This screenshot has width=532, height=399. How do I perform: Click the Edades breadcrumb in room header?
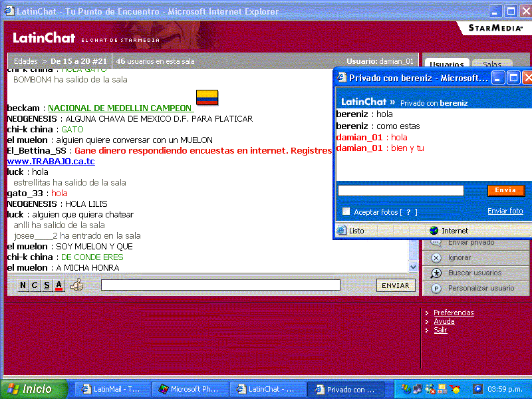(x=25, y=61)
